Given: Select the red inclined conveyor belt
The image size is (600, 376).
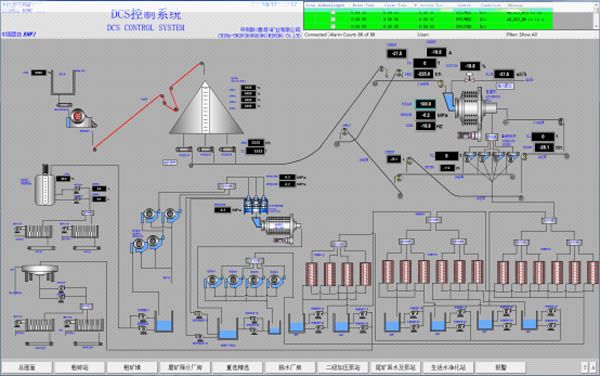Looking at the screenshot, I should tap(147, 106).
